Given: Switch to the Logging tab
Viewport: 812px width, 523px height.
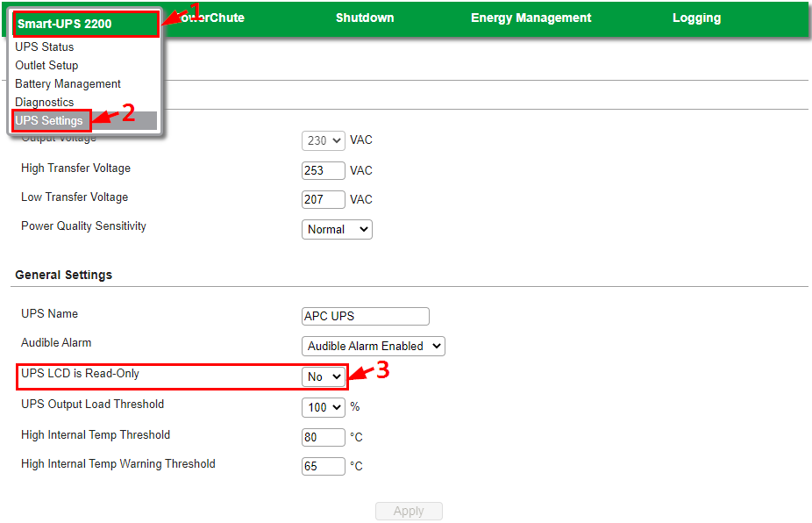Looking at the screenshot, I should [x=696, y=18].
